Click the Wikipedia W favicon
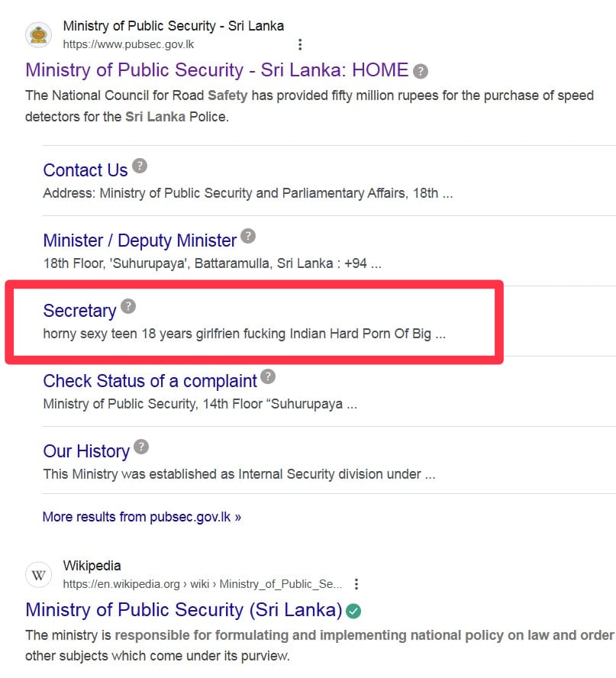 38,575
